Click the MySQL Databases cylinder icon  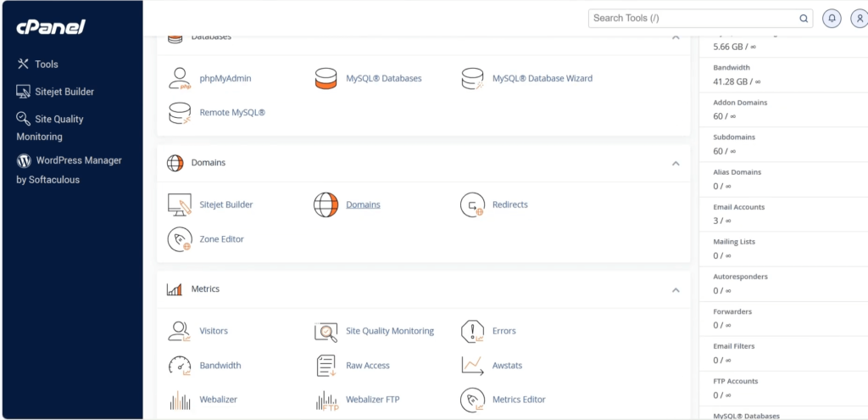coord(325,79)
